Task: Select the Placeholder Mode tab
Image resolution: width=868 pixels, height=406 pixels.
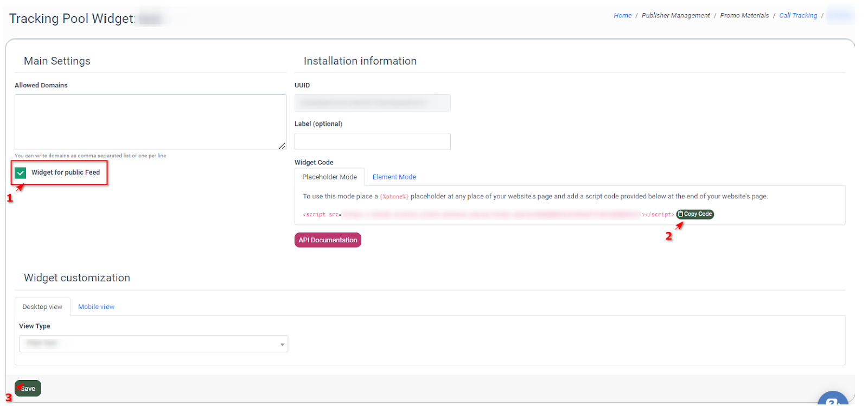Action: 329,177
